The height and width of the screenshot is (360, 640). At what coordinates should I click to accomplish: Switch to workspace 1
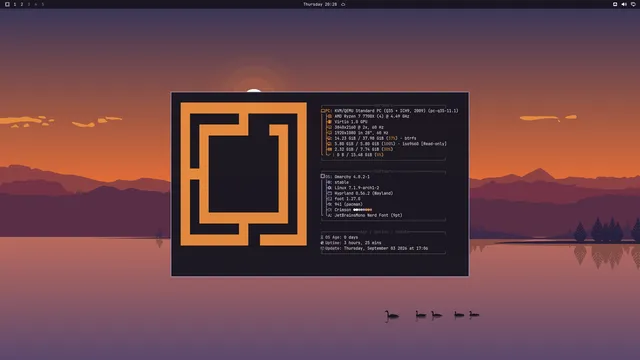[x=15, y=4]
